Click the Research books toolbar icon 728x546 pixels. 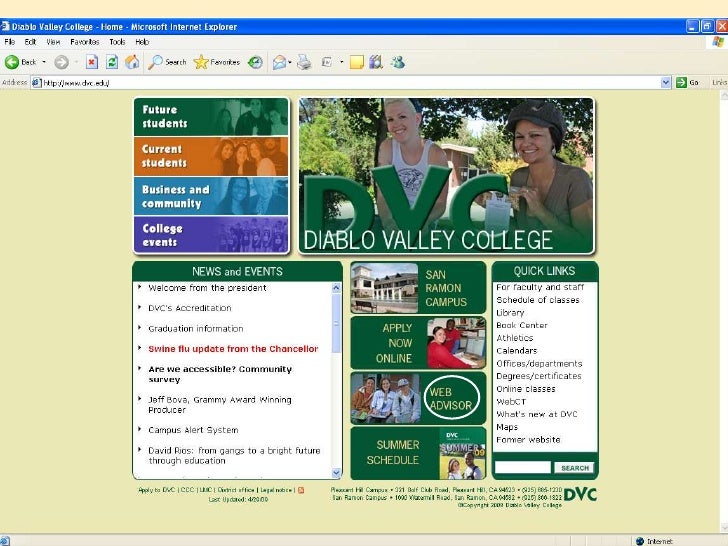tap(376, 62)
